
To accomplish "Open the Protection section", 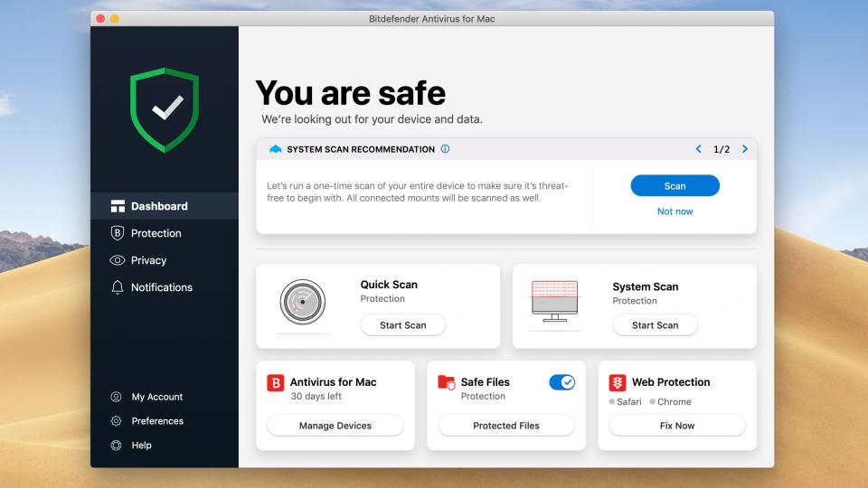I will point(165,233).
